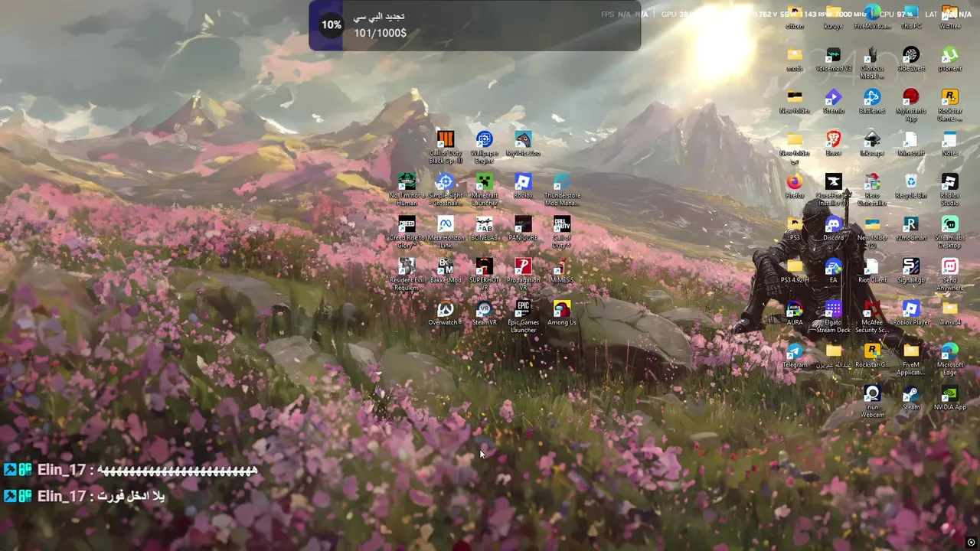Open Brave browser shortcut
980x551 pixels.
833,139
